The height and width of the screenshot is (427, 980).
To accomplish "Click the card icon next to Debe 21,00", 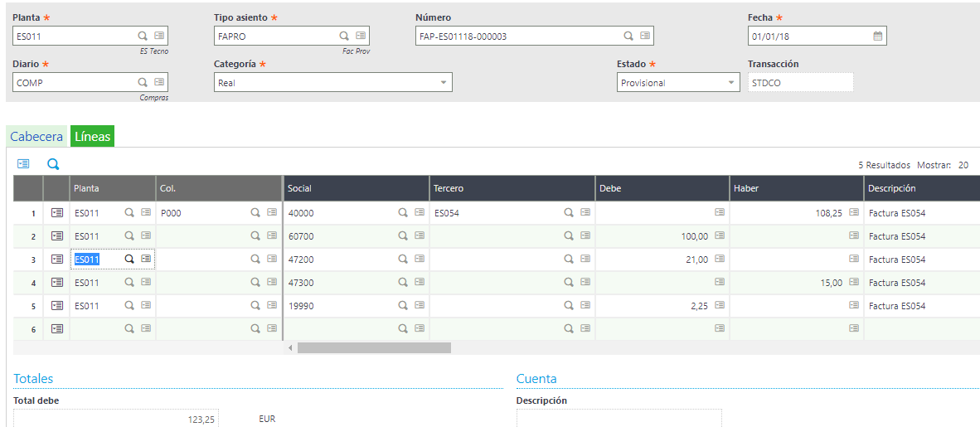I will [720, 259].
